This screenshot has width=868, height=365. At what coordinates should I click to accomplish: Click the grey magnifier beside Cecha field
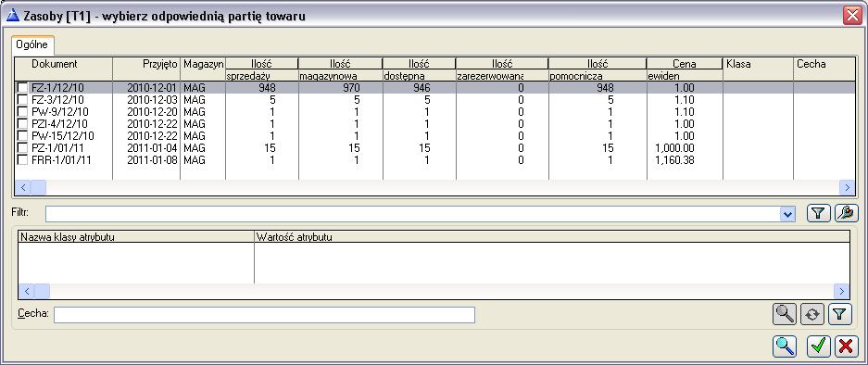point(785,315)
